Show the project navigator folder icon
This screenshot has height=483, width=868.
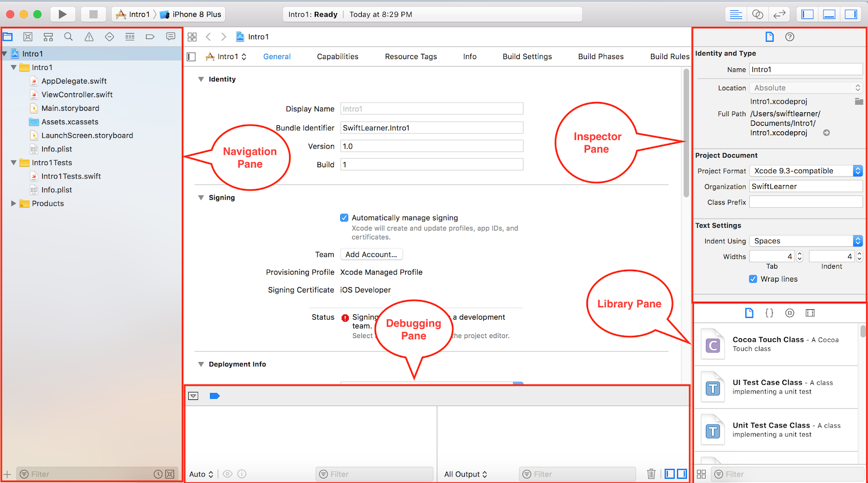click(x=8, y=37)
